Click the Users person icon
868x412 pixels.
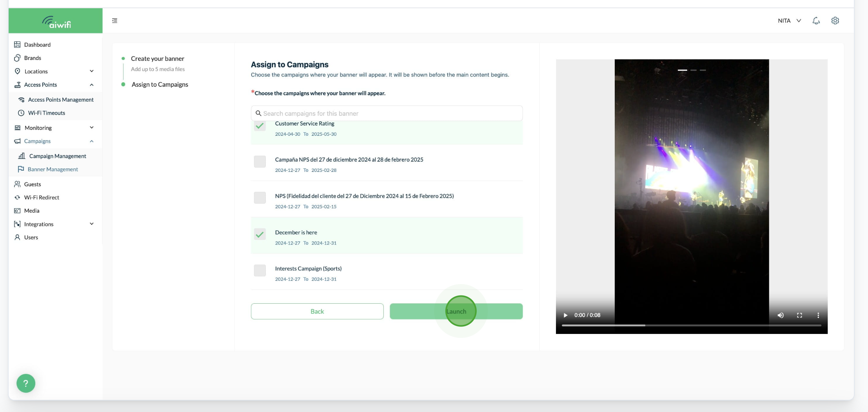[17, 237]
